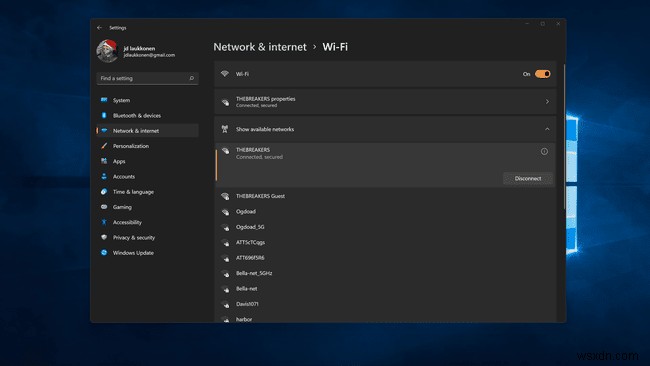Click Wi-Fi icon beside THEBREAKERS Guest
This screenshot has width=650, height=366.
click(225, 196)
